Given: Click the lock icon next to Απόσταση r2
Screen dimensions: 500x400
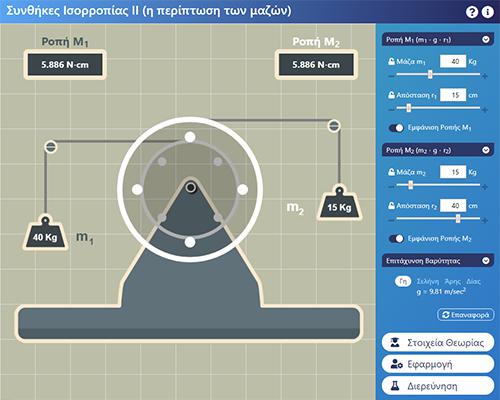Looking at the screenshot, I should click(x=391, y=206).
